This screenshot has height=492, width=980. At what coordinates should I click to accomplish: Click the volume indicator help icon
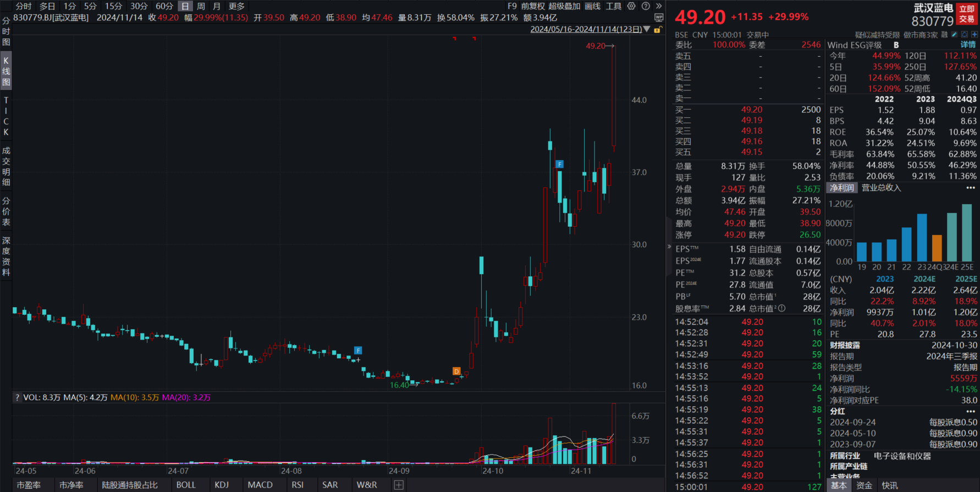click(x=17, y=397)
